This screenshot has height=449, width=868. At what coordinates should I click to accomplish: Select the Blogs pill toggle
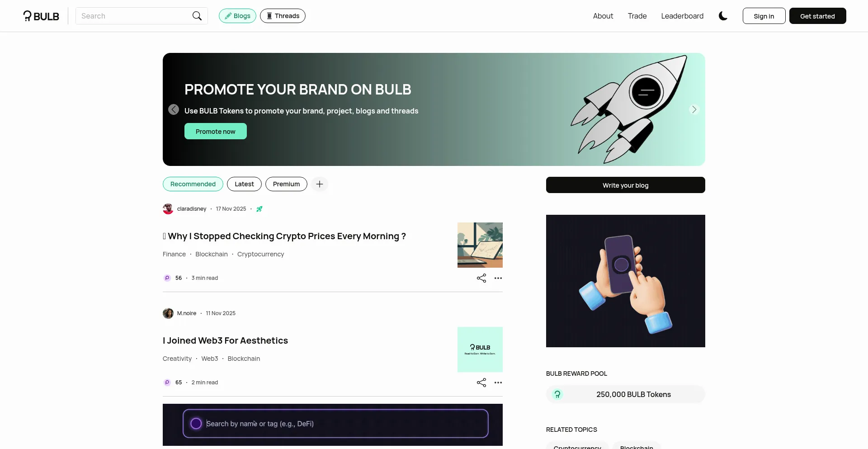pos(237,16)
